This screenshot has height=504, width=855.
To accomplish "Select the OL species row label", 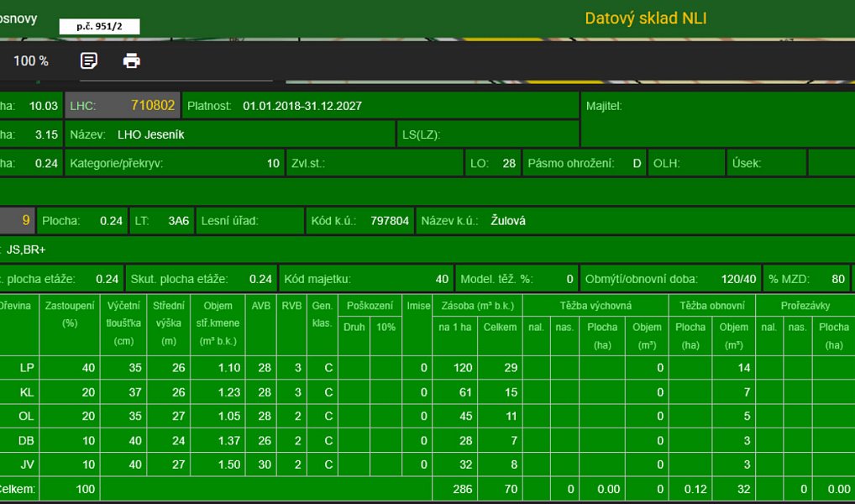I will 26,416.
